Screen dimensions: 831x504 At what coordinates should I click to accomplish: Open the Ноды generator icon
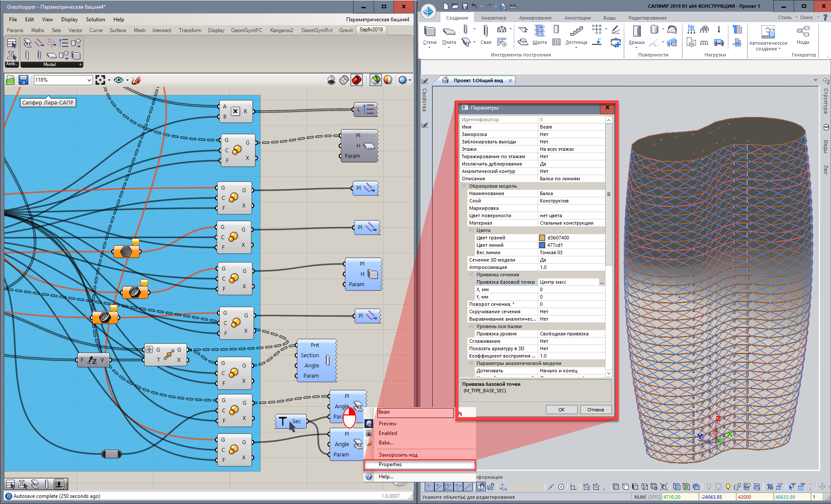[803, 35]
